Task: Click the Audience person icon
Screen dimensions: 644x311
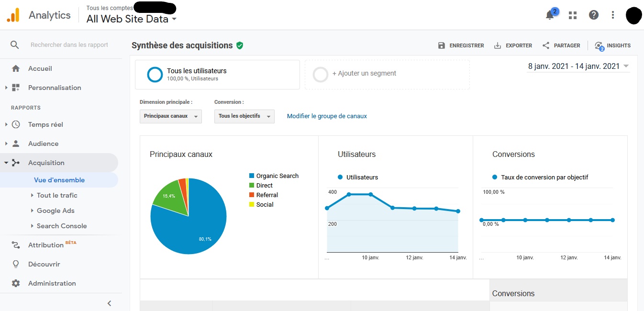Action: tap(16, 144)
